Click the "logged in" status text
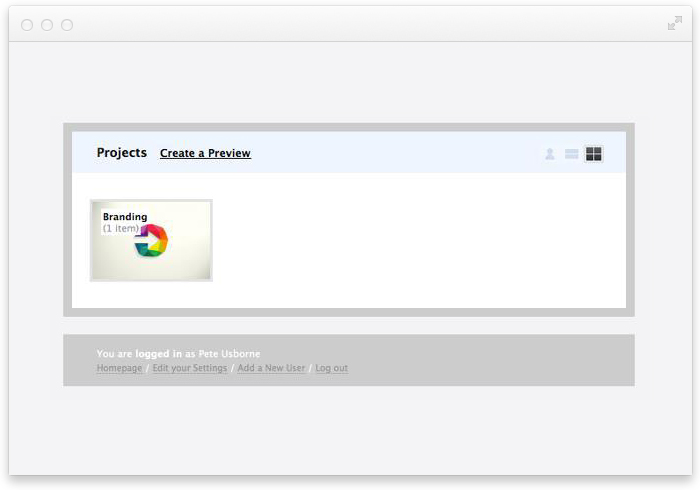 (x=159, y=354)
